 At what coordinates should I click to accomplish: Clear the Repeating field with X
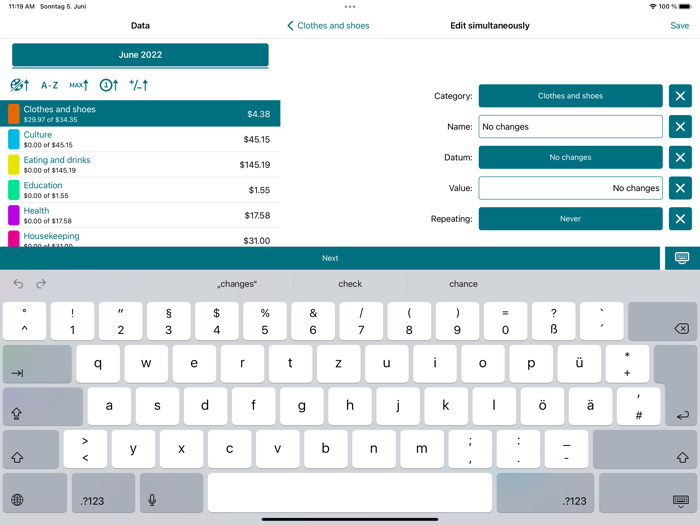[x=680, y=219]
